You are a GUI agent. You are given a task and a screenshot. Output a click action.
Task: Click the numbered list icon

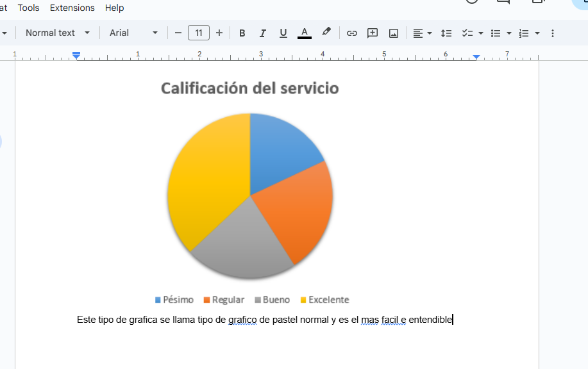(x=524, y=33)
